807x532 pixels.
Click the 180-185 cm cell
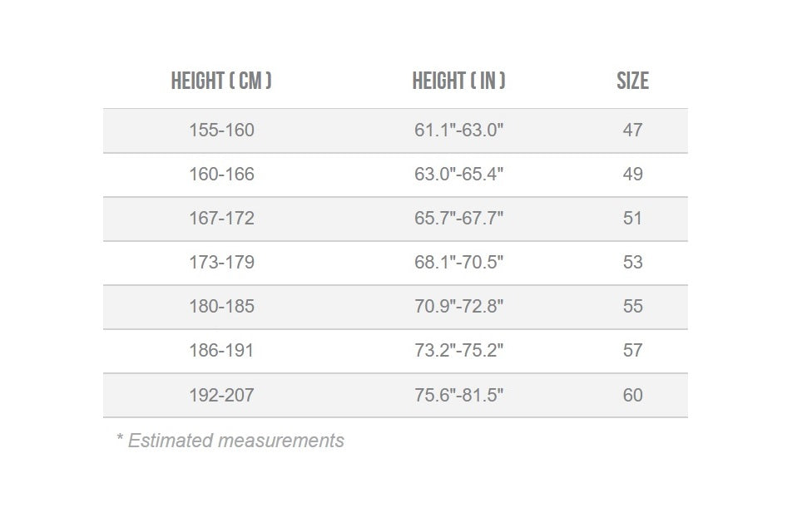(221, 307)
